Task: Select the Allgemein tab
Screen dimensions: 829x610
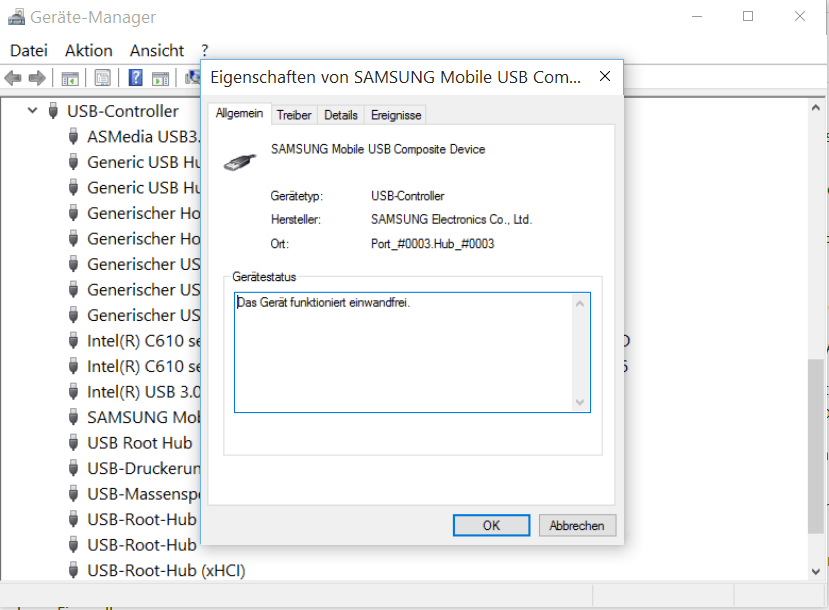Action: [x=240, y=114]
